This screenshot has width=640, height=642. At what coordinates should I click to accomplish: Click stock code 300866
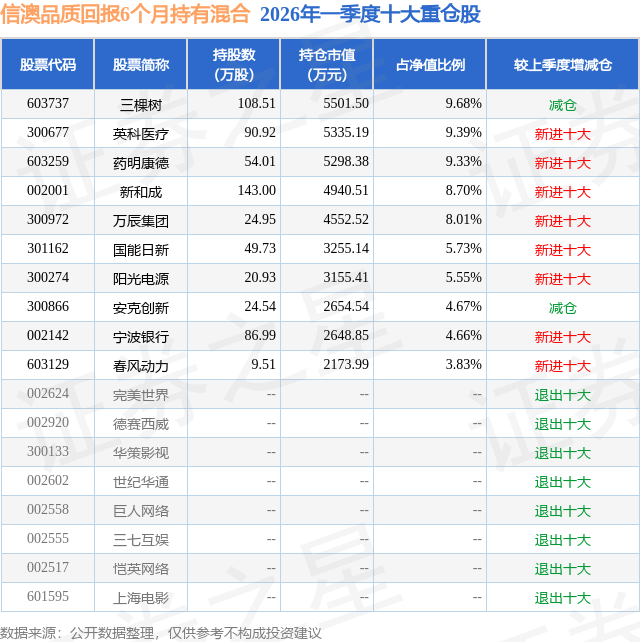click(48, 307)
